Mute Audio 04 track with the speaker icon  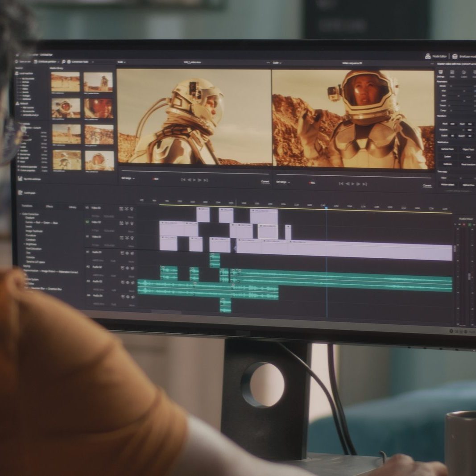tap(132, 297)
